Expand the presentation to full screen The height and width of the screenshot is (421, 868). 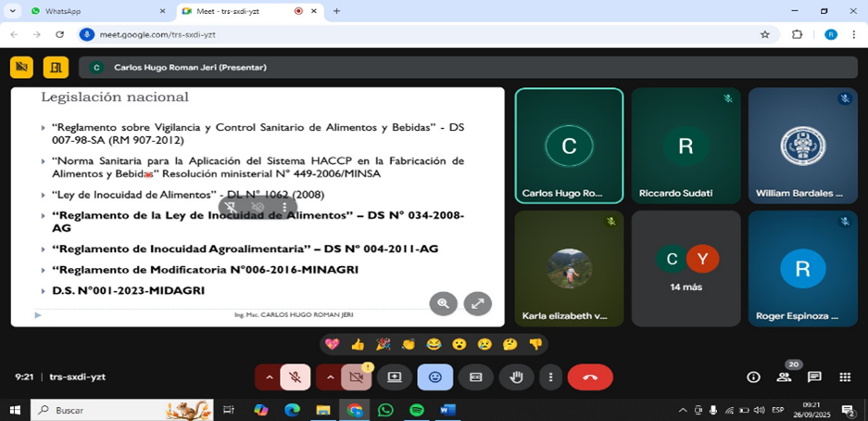478,303
